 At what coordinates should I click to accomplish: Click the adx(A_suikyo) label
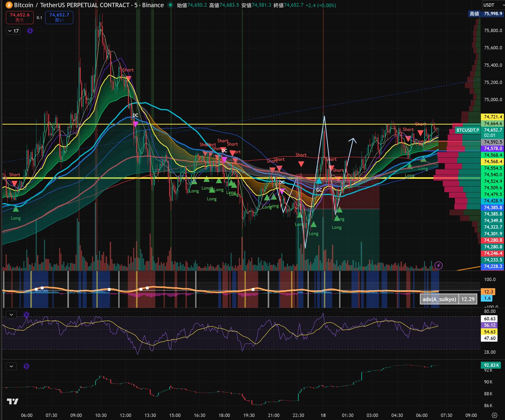pos(439,299)
